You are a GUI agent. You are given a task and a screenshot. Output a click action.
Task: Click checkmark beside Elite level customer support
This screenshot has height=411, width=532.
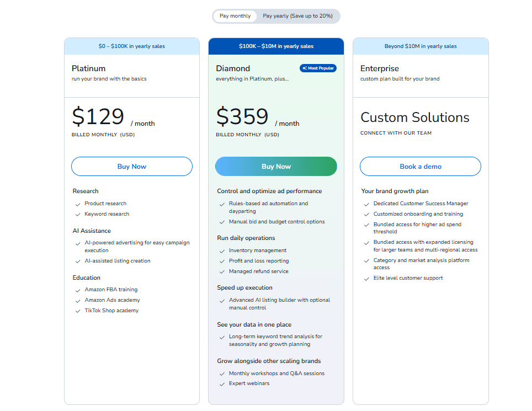tap(367, 279)
